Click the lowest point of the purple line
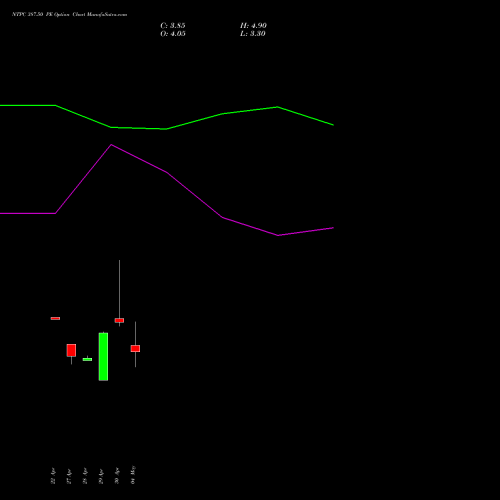 click(278, 235)
